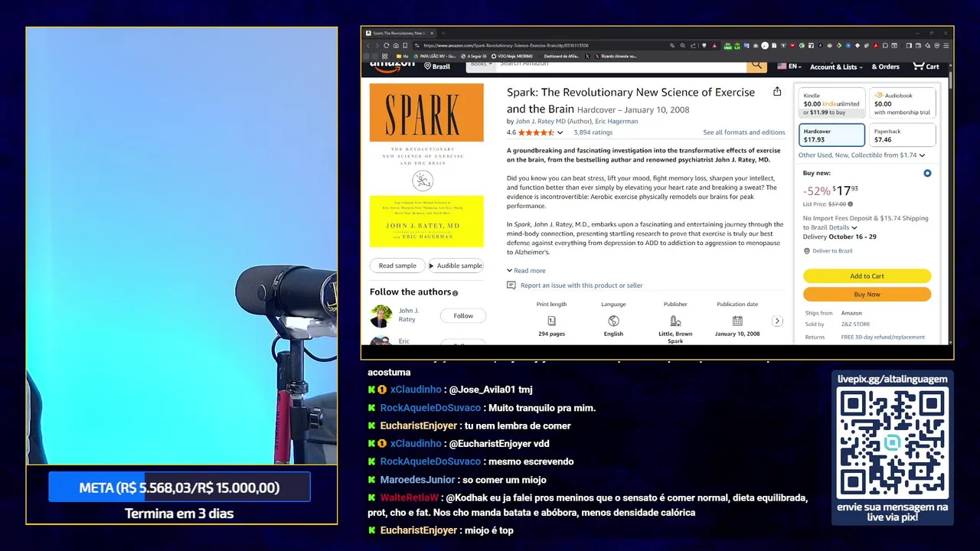Open the new tab plus button
The image size is (980, 551).
tap(443, 33)
